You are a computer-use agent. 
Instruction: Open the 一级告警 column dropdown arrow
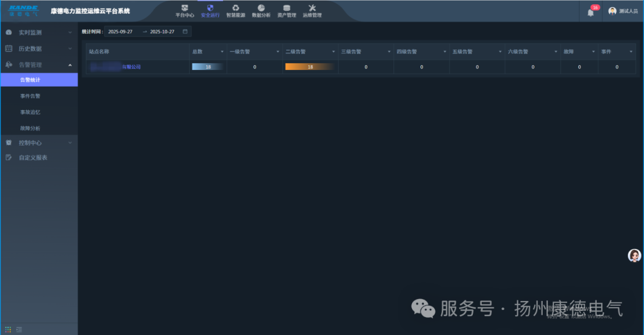coord(278,52)
